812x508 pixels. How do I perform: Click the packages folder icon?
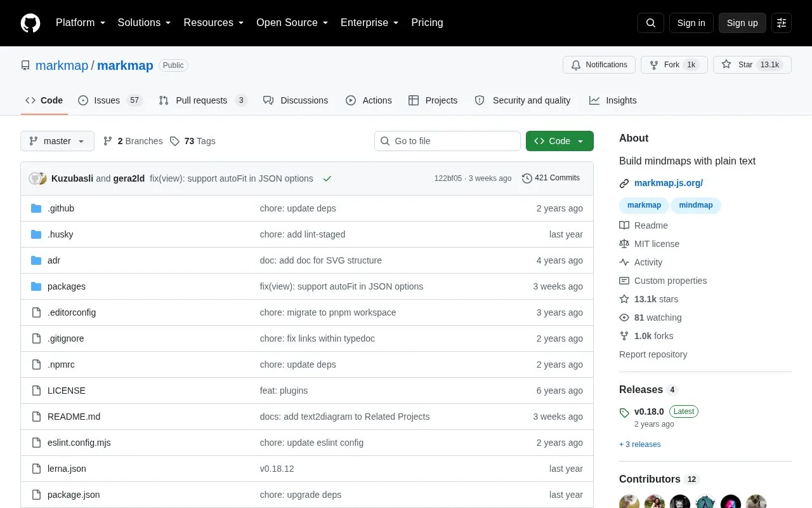pyautogui.click(x=36, y=286)
